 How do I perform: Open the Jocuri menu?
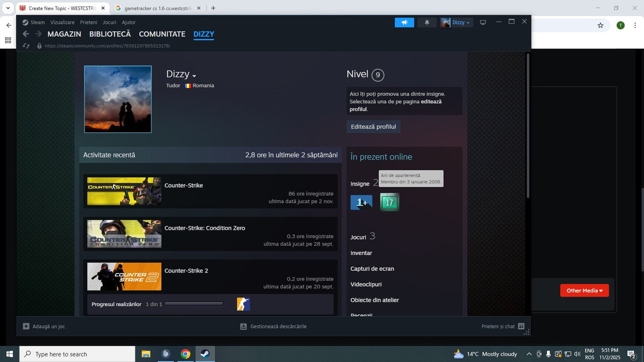coord(109,23)
